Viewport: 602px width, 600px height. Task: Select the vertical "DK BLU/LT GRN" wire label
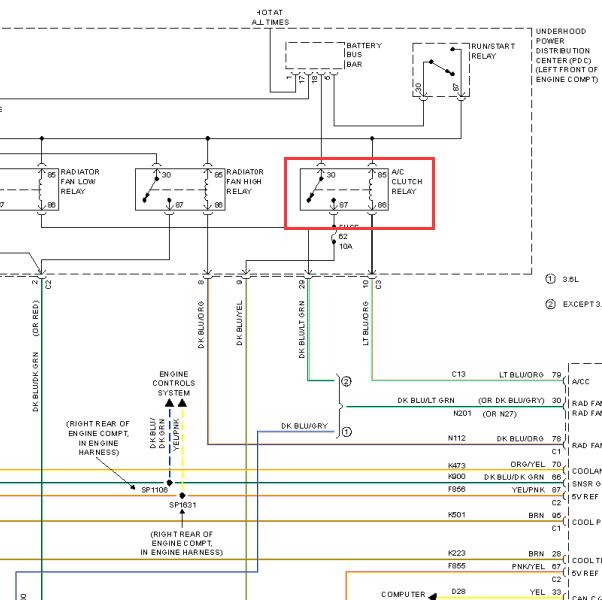point(301,329)
